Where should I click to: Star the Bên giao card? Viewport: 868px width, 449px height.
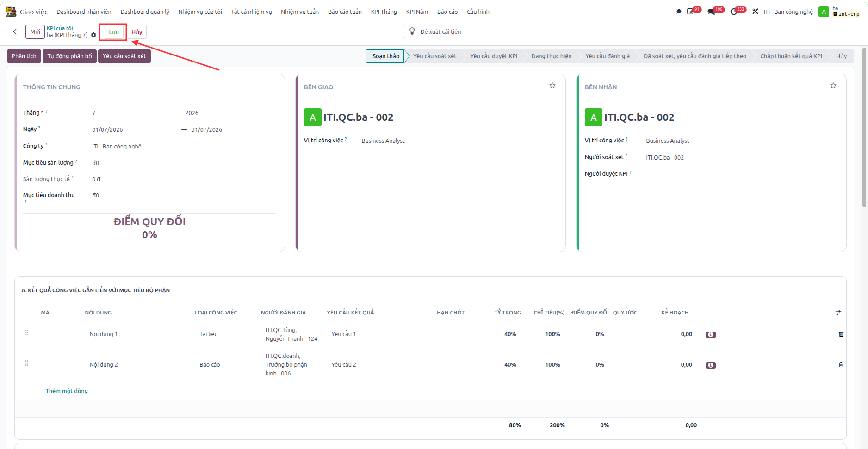(552, 86)
